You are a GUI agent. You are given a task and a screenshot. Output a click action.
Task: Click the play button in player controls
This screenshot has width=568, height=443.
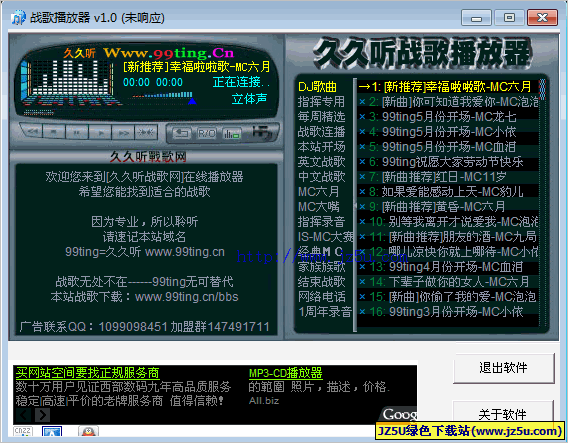[x=100, y=132]
